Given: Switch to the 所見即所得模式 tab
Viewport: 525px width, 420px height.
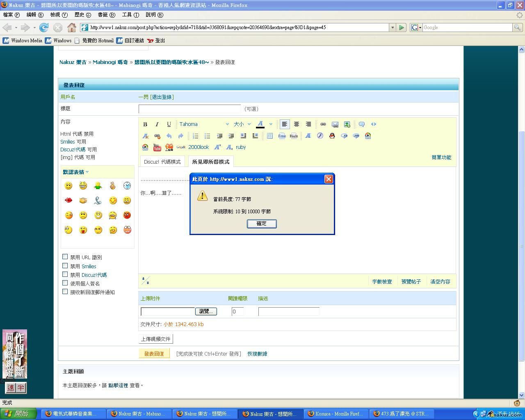Looking at the screenshot, I should click(211, 162).
